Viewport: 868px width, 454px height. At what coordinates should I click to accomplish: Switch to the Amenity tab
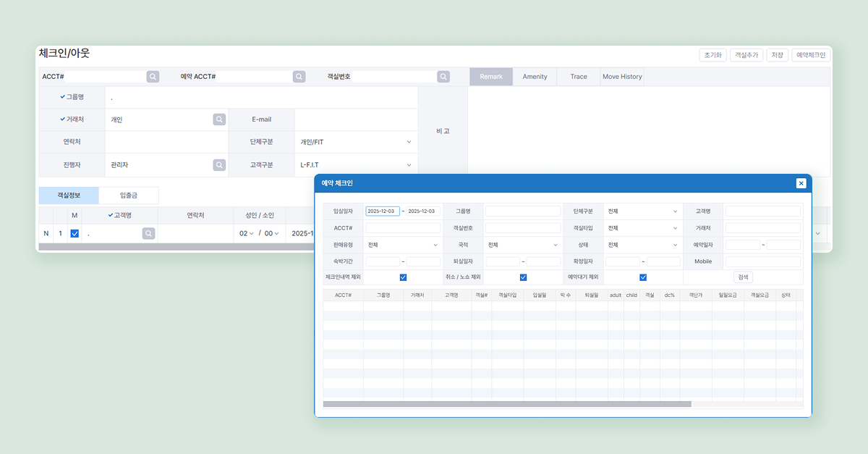(x=535, y=77)
